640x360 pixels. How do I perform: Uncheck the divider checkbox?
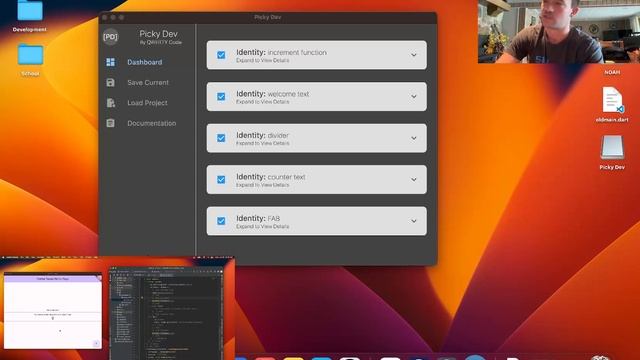tap(221, 138)
